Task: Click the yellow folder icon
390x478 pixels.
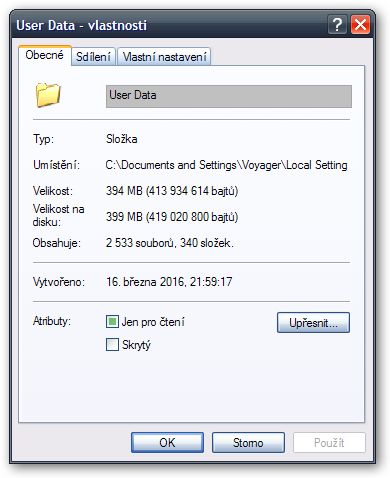Action: tap(48, 95)
